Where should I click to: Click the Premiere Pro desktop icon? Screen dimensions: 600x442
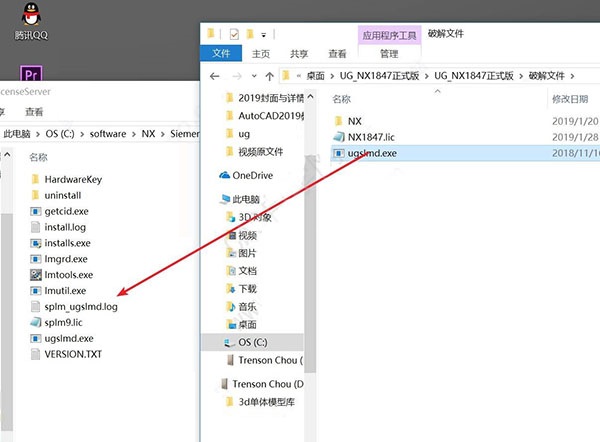point(32,74)
